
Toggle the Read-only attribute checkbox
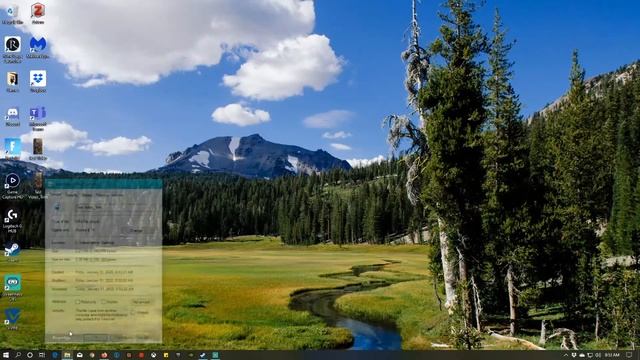(77, 302)
